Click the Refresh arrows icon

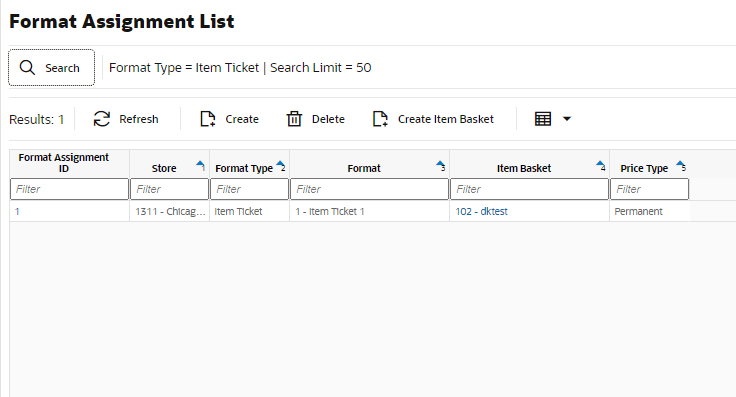101,119
